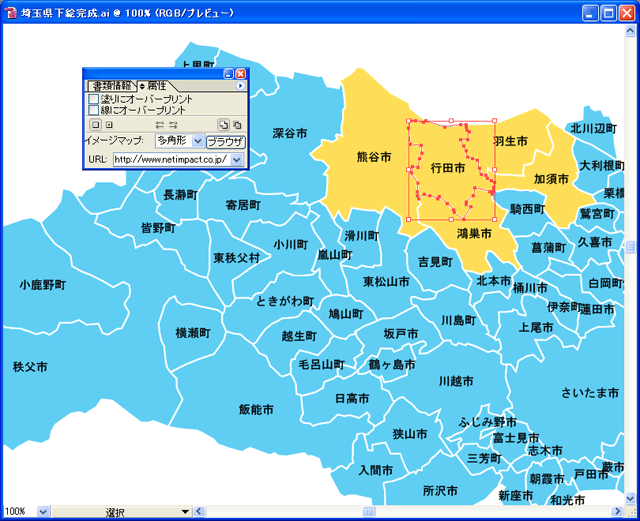Enable 線にオーバープリント checkbox

tap(93, 110)
